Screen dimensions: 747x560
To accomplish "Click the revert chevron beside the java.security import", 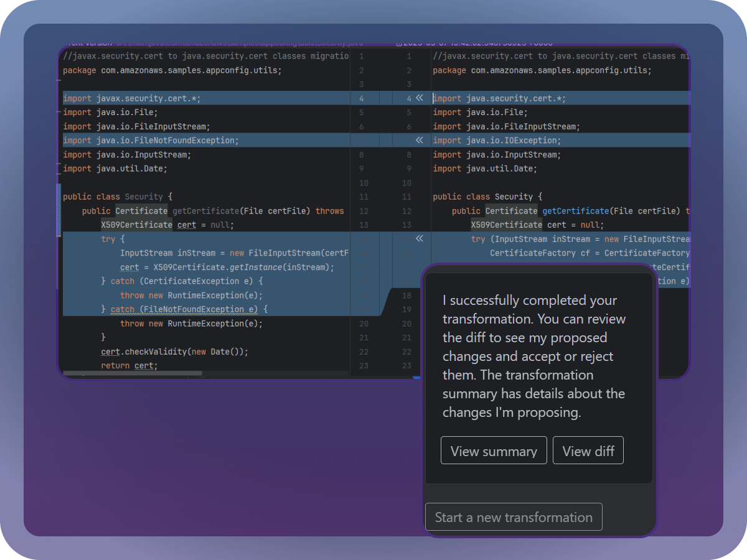I will click(x=420, y=98).
